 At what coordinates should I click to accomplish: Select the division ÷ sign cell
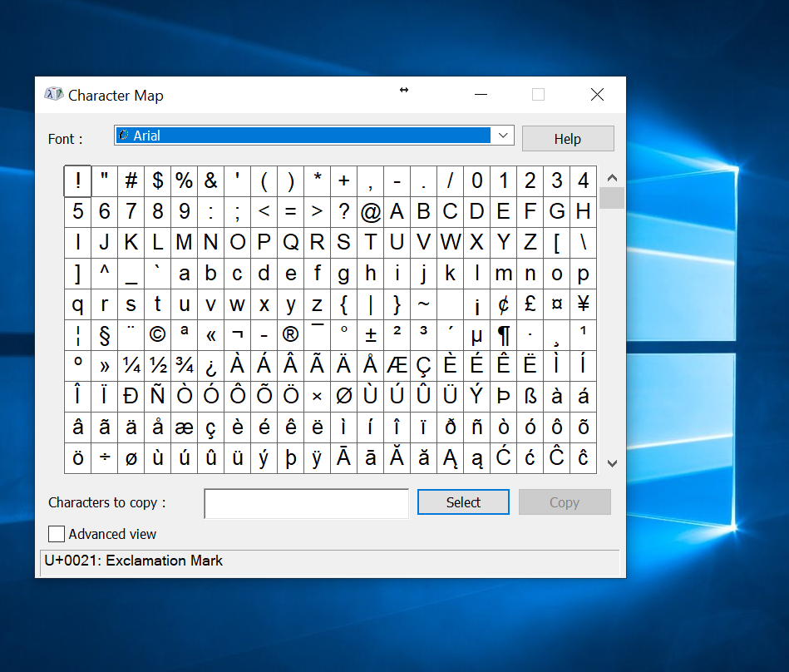(104, 458)
